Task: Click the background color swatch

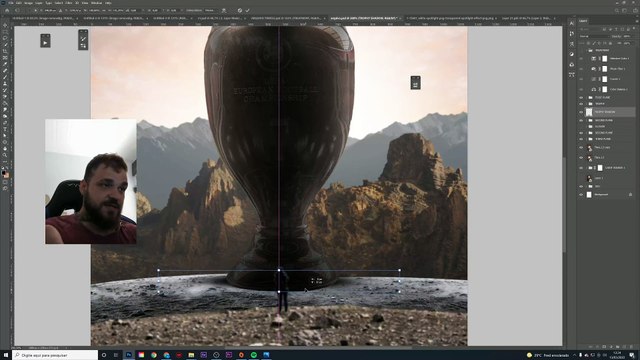Action: (7, 176)
